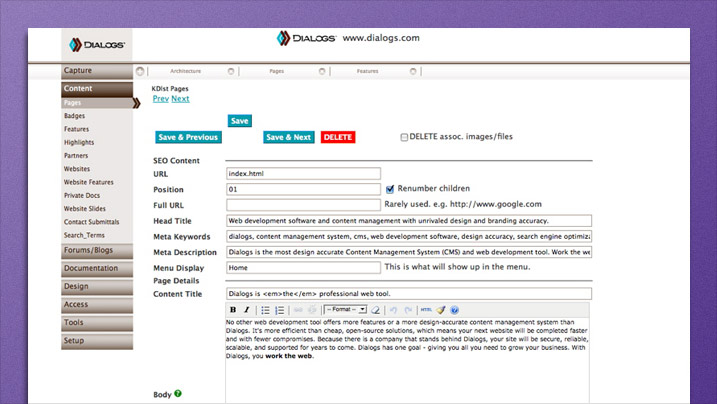Collapse the Content section
717x404 pixels.
click(x=97, y=89)
